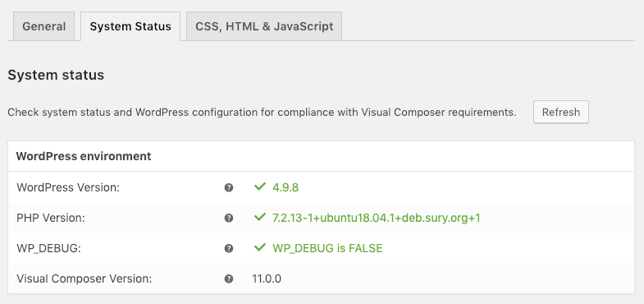644x304 pixels.
Task: Select the text WP_DEBUG is FALSE
Action: (x=327, y=249)
